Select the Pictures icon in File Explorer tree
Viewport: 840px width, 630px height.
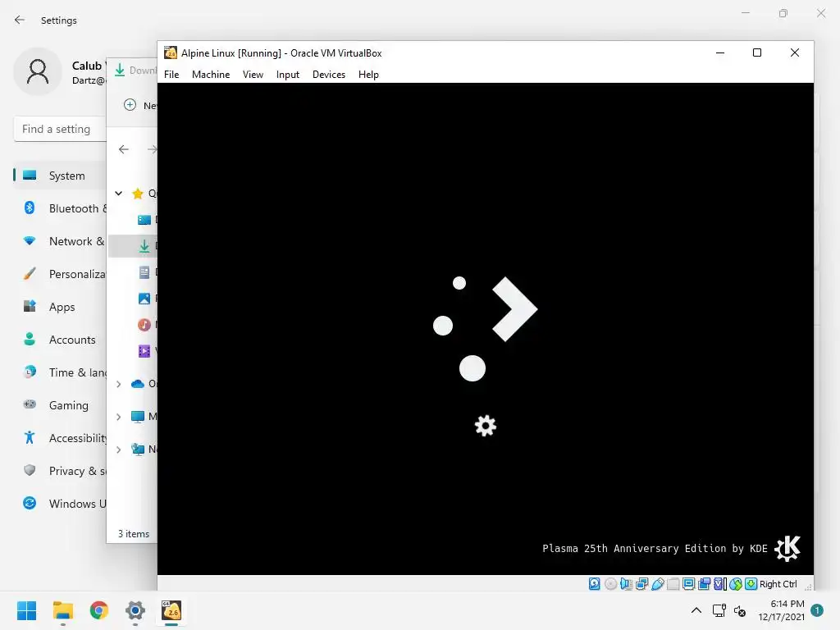click(144, 299)
